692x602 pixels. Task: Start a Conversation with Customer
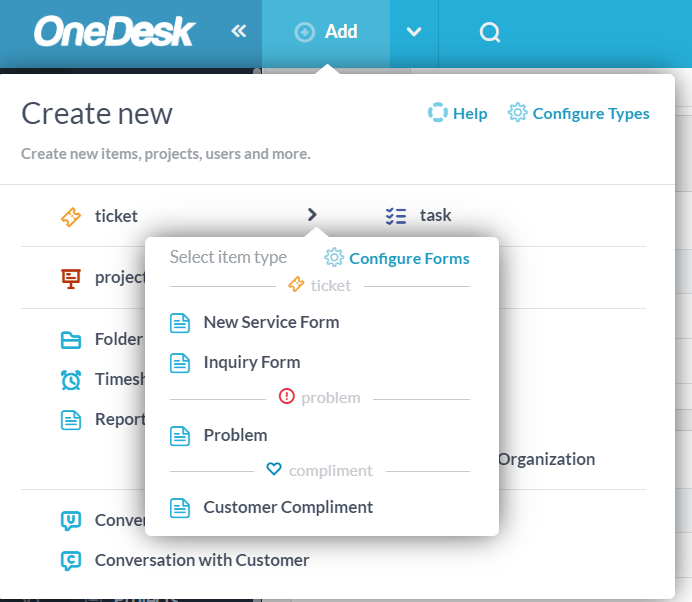click(201, 560)
